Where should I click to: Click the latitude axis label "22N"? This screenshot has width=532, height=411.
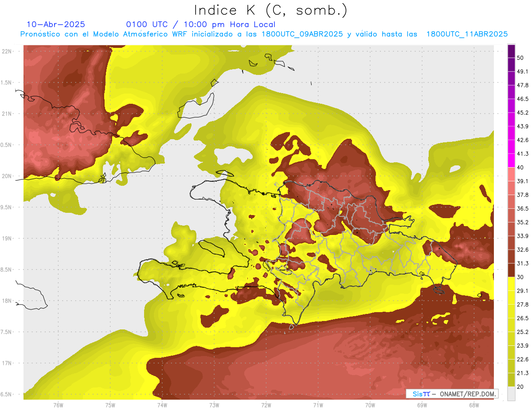8,51
